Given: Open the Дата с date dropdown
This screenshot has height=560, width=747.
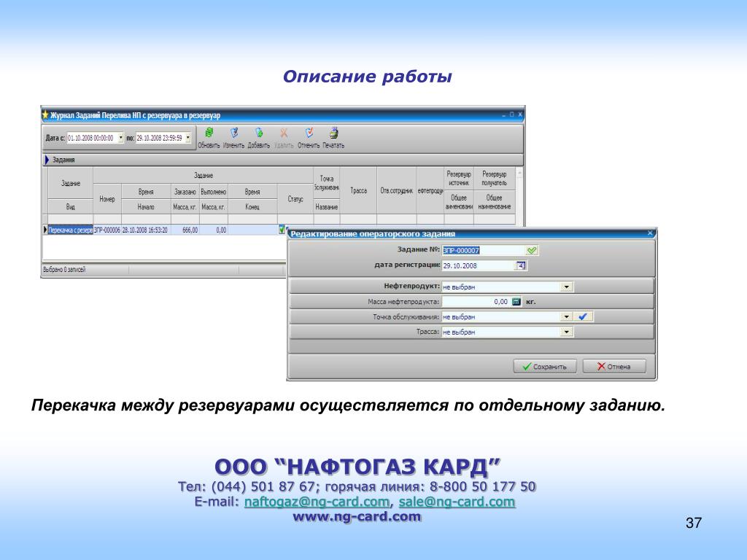Looking at the screenshot, I should [x=120, y=138].
